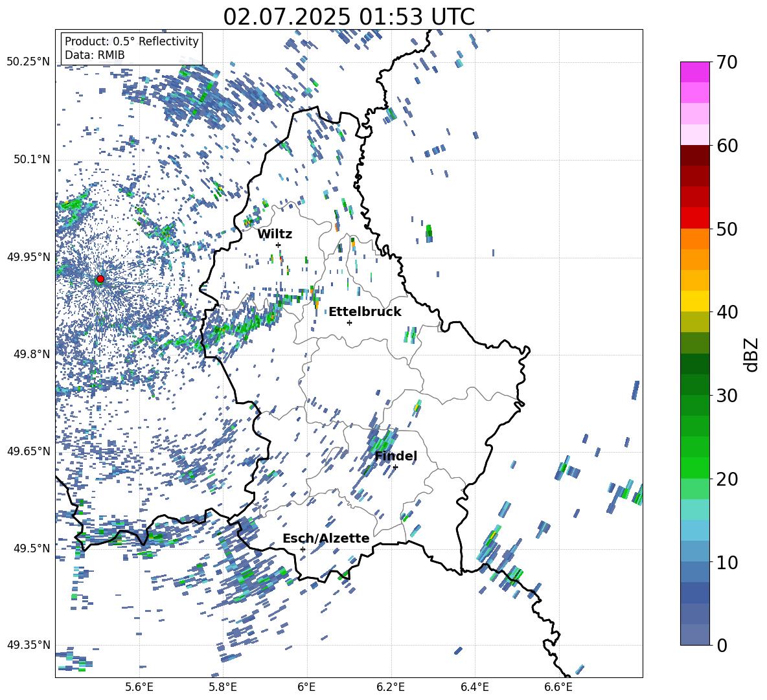Click the dBZ colorbar axis label
This screenshot has width=767, height=700.
pyautogui.click(x=752, y=354)
